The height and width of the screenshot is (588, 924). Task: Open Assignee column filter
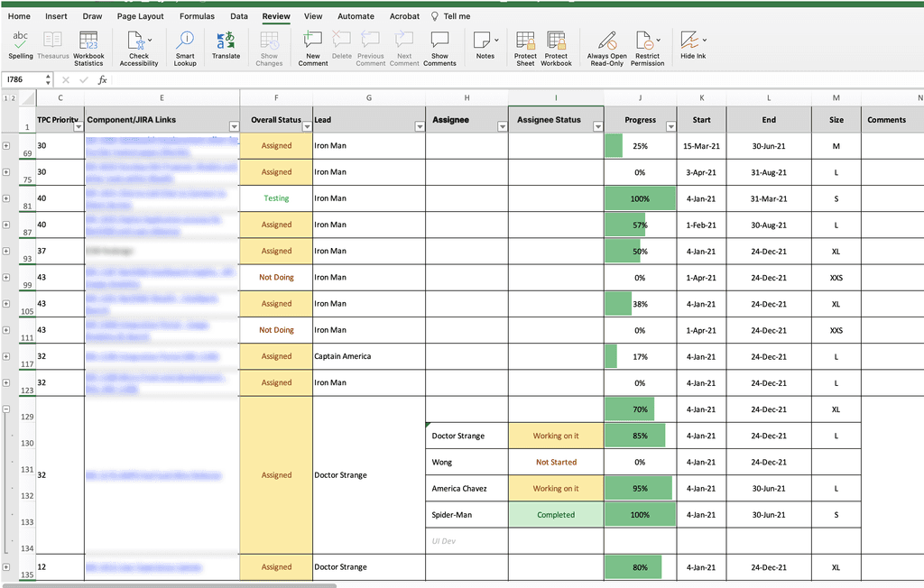502,126
